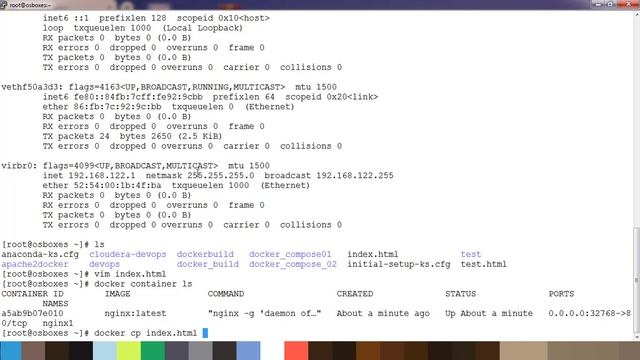Click the 'docker_build' directory name
640x360 pixels.
tap(208, 264)
